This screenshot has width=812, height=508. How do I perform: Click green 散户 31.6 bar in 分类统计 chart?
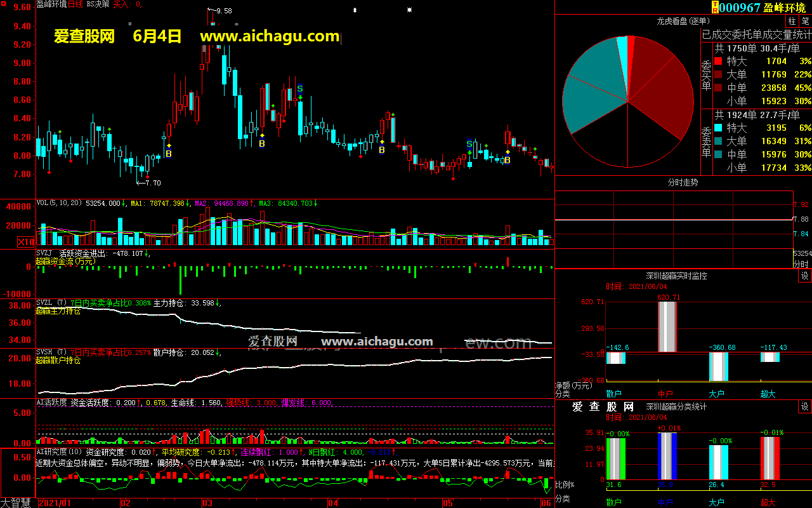(616, 458)
